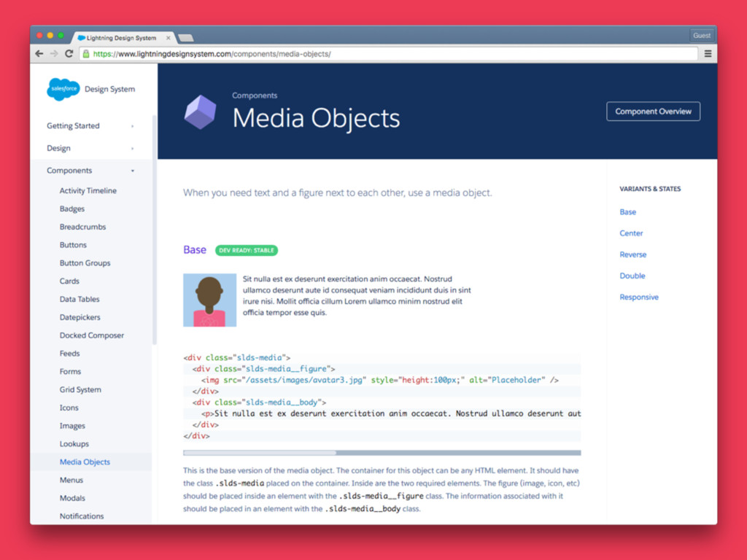The width and height of the screenshot is (747, 560).
Task: Select Notifications in sidebar navigation
Action: pos(82,516)
